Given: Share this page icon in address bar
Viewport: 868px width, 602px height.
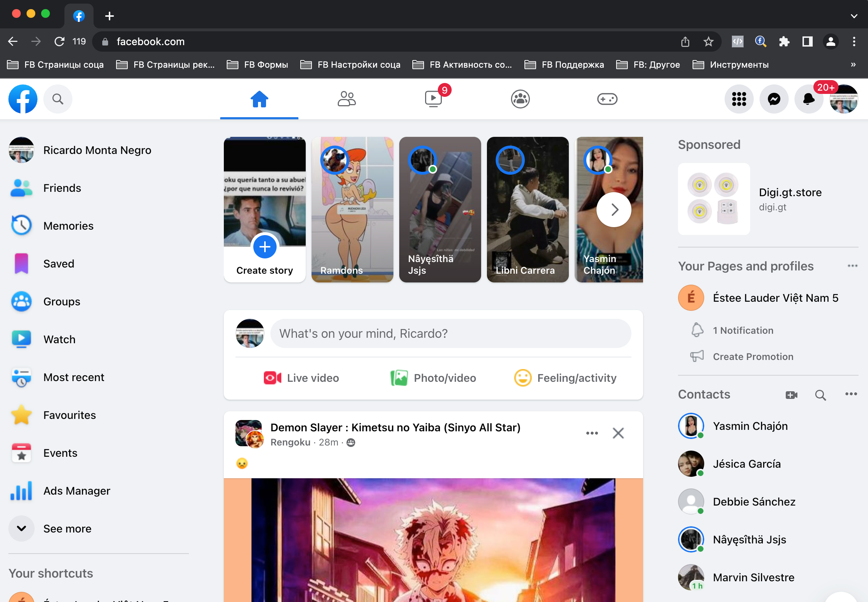Looking at the screenshot, I should (685, 41).
